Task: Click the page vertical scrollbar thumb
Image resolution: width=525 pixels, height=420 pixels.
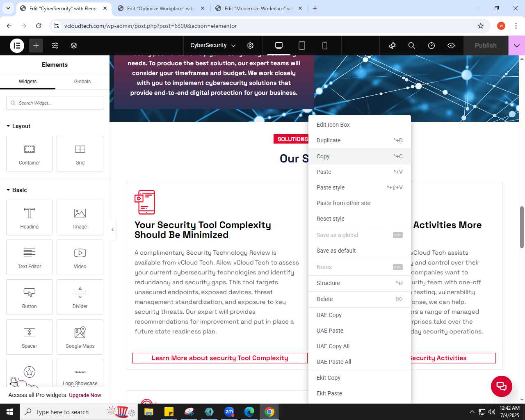Action: (x=522, y=227)
